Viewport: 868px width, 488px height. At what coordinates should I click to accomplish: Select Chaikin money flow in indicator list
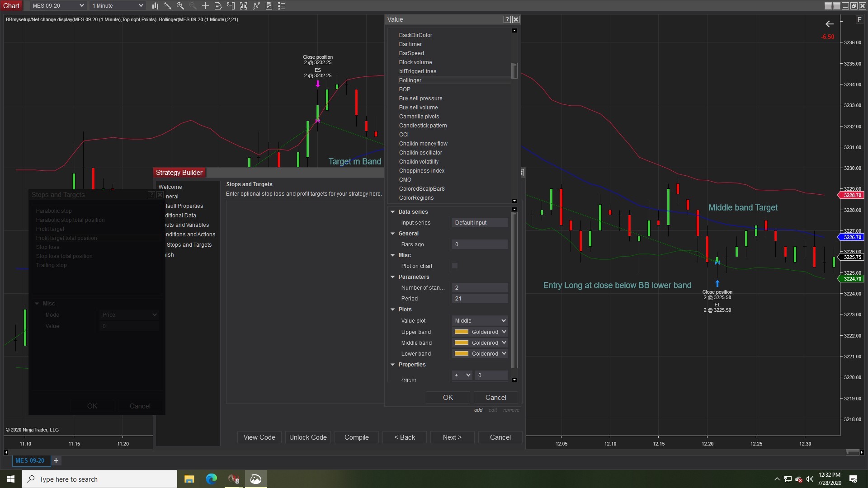423,144
